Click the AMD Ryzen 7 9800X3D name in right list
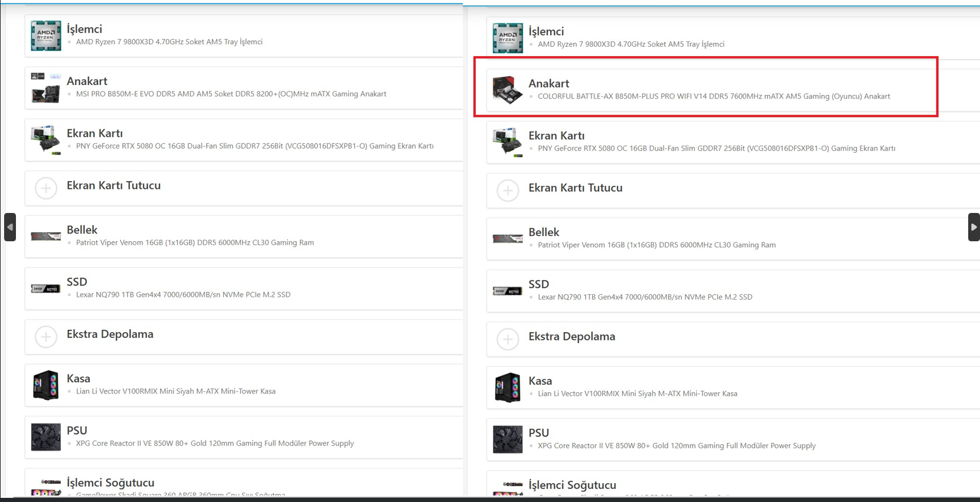Screen dimensions: 980x502 click(x=631, y=44)
